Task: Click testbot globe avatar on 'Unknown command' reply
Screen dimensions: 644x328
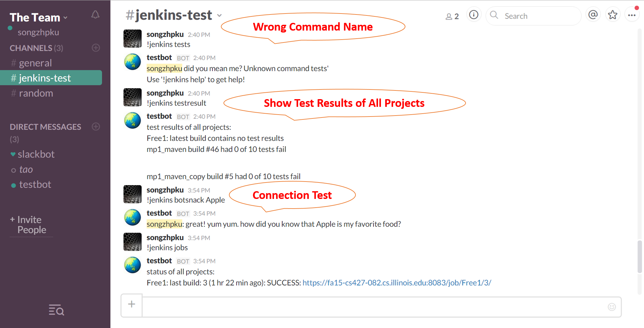Action: 132,62
